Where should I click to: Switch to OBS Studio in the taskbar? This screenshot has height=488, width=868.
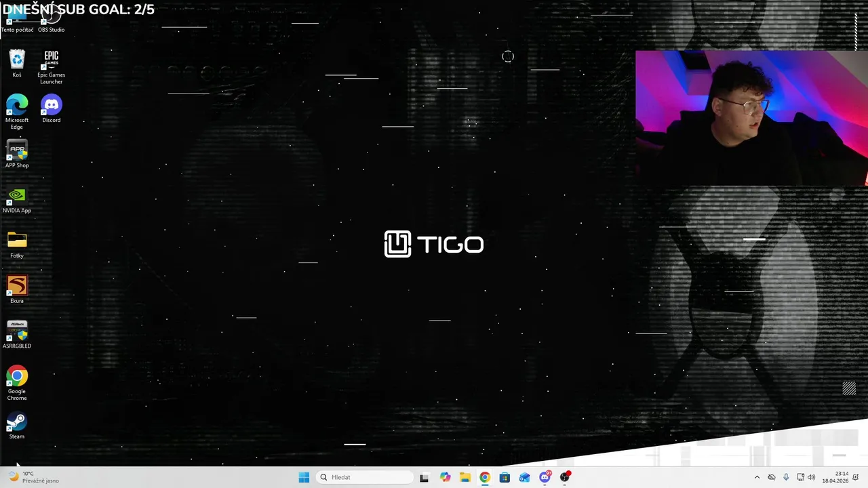coord(565,477)
